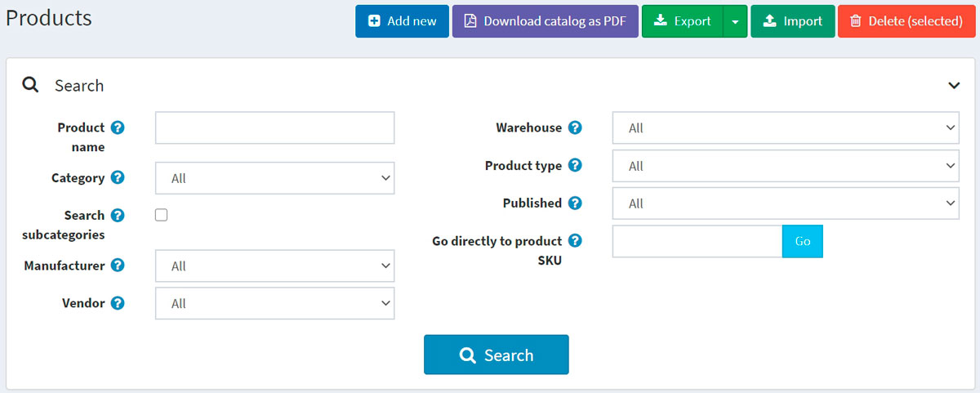Open the Published filter dropdown

pos(785,203)
